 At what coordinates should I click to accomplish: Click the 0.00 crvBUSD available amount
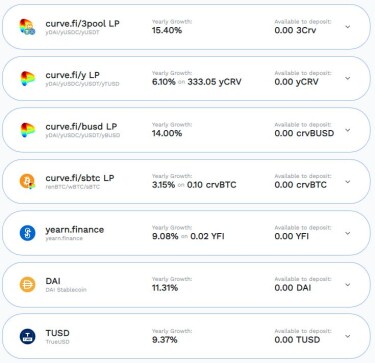point(304,133)
